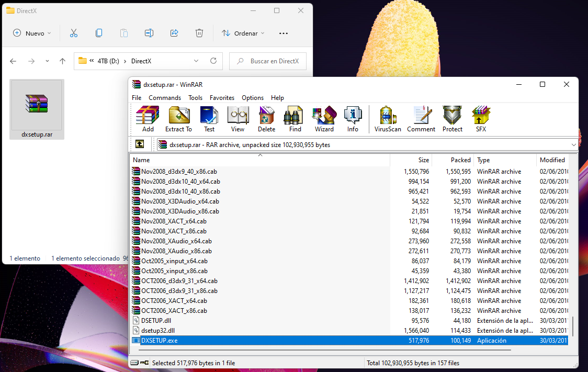This screenshot has height=372, width=588.
Task: Go up one level in Explorer
Action: point(63,61)
